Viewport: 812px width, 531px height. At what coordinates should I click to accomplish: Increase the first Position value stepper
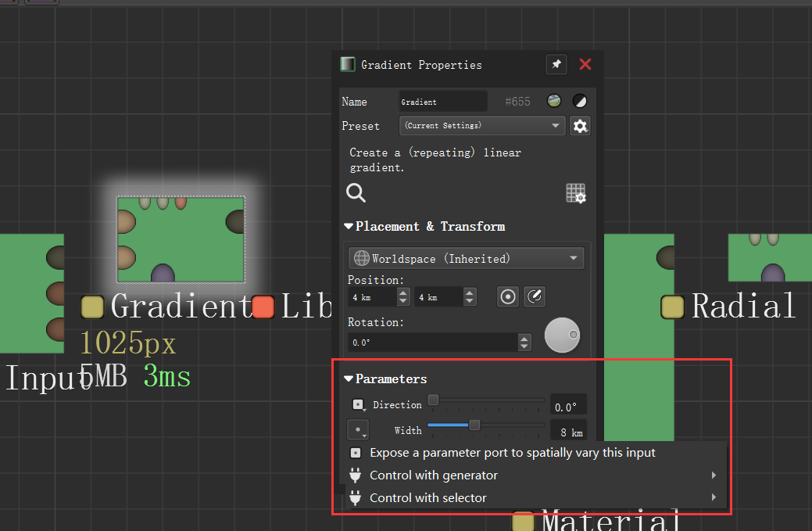coord(403,292)
